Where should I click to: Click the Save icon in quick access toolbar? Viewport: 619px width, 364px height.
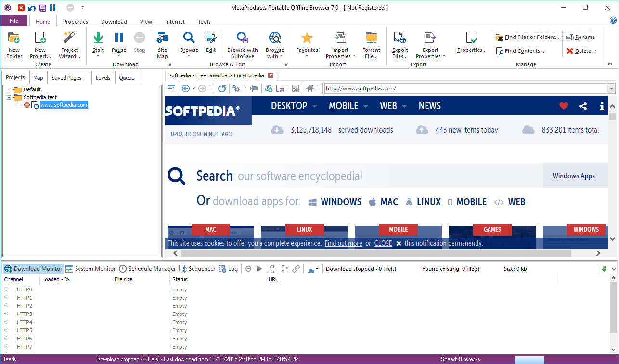point(42,8)
